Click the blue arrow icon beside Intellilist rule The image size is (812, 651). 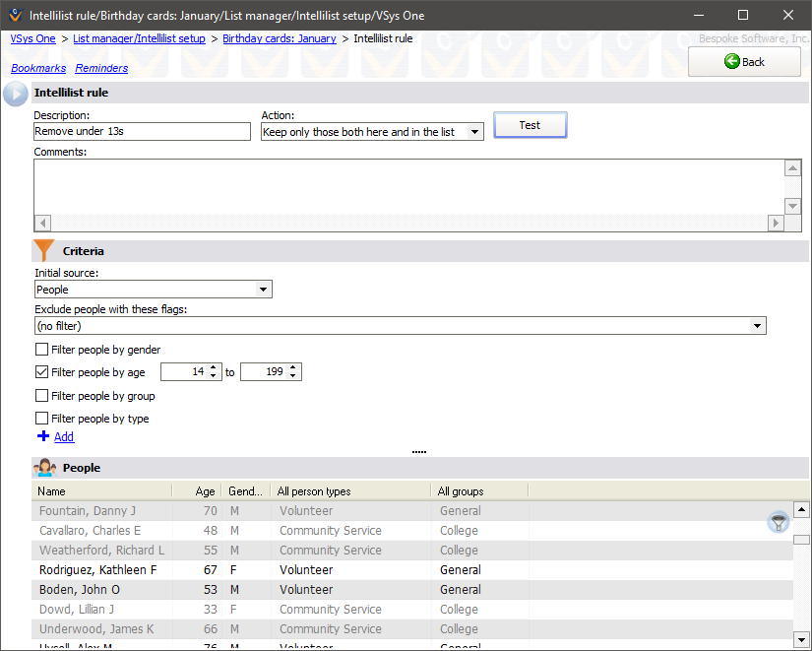(x=14, y=93)
